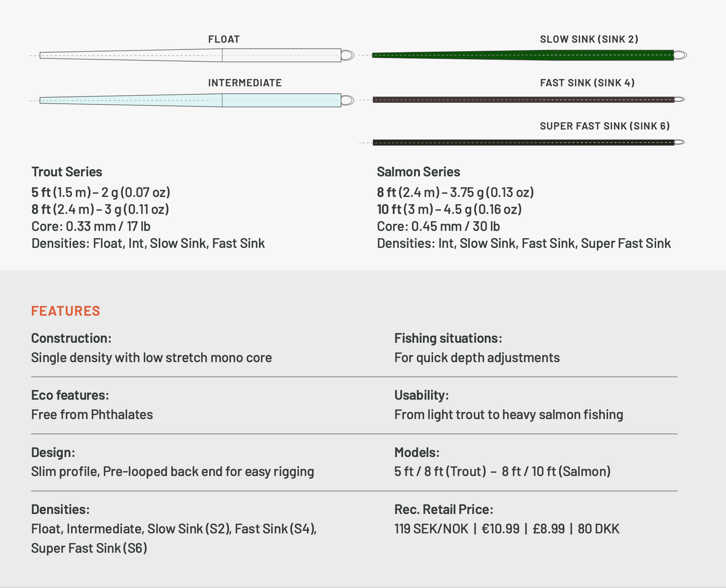The image size is (726, 588).
Task: Click the loop end of Float leader
Action: pos(347,55)
